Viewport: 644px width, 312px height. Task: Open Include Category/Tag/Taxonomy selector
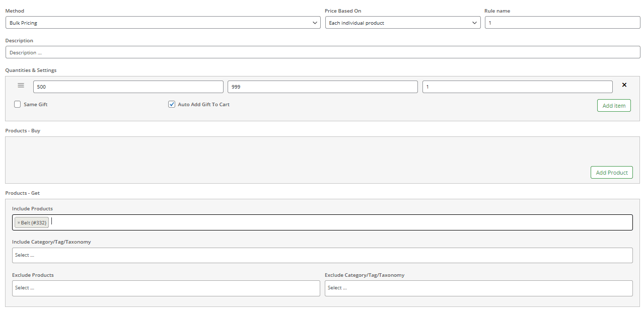coord(322,255)
